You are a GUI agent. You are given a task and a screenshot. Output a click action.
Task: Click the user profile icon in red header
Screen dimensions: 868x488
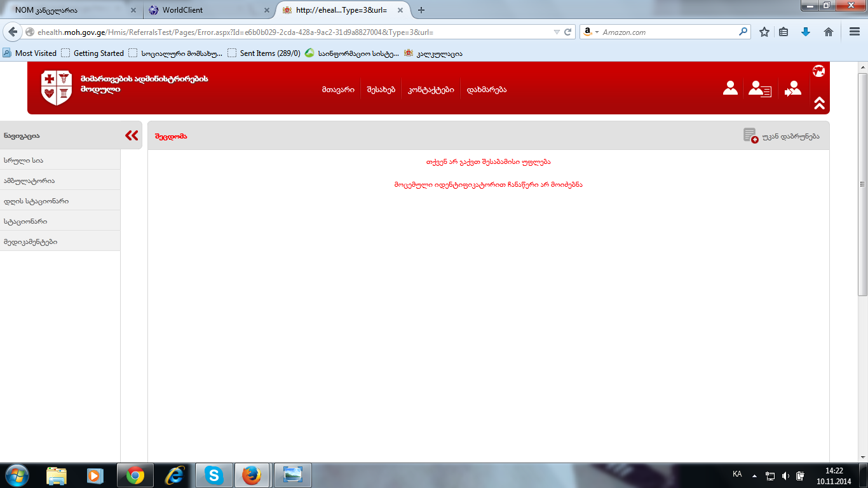(x=730, y=88)
